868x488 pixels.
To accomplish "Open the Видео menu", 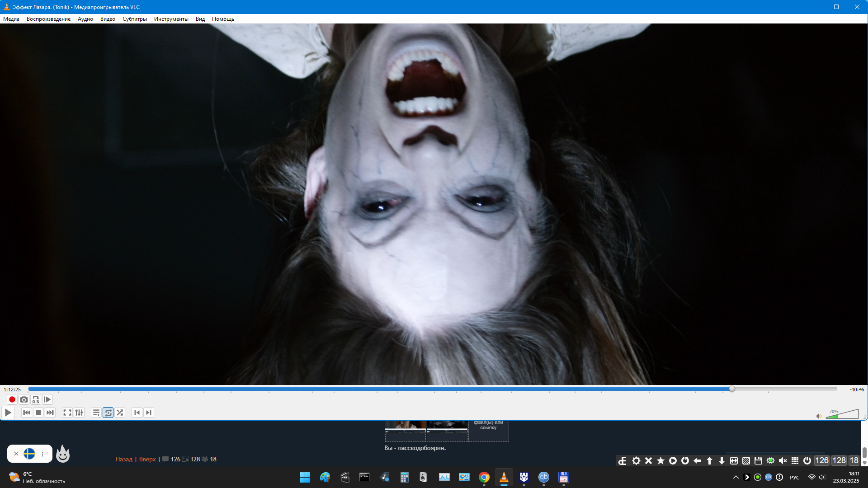I will point(108,19).
